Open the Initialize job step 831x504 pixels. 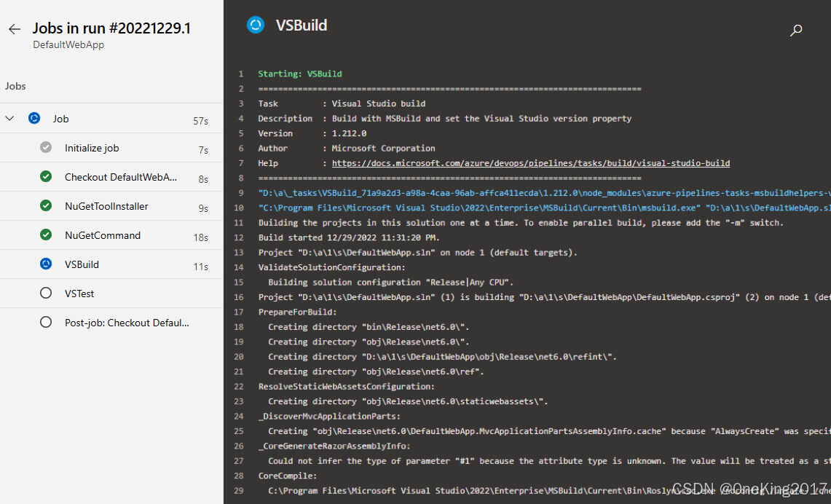point(111,147)
